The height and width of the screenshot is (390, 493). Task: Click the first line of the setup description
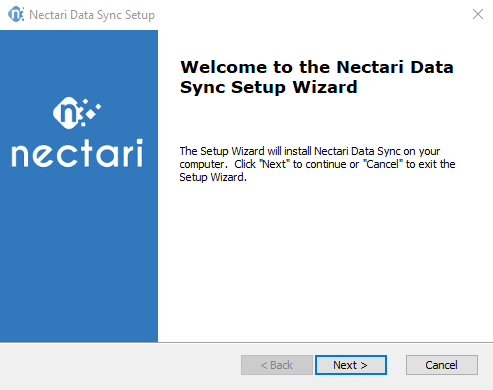tap(310, 151)
